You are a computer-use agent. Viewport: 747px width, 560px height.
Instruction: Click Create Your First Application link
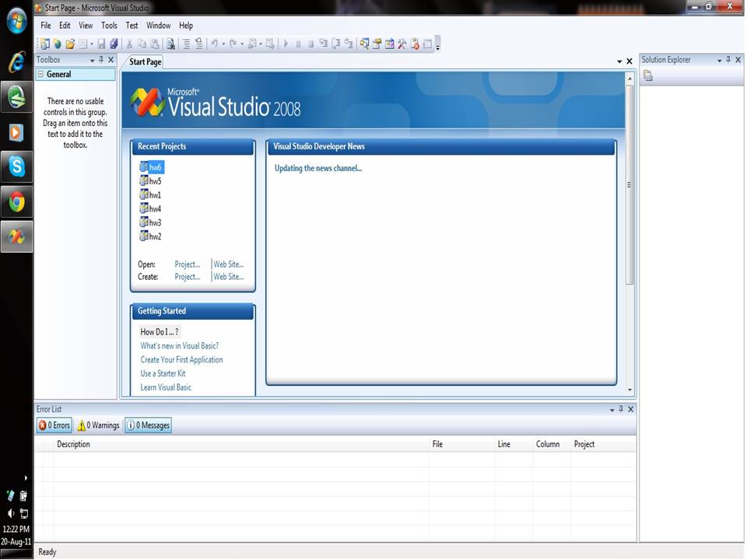coord(181,359)
